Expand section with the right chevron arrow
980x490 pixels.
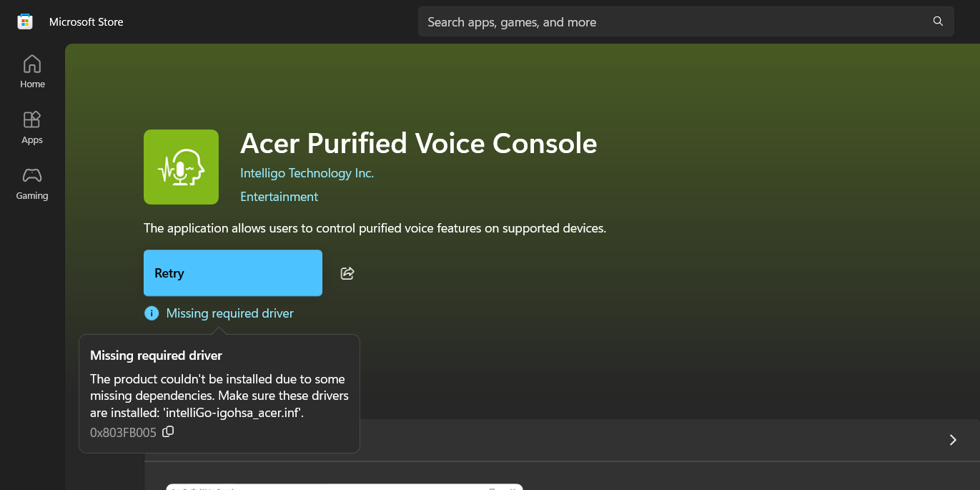952,440
